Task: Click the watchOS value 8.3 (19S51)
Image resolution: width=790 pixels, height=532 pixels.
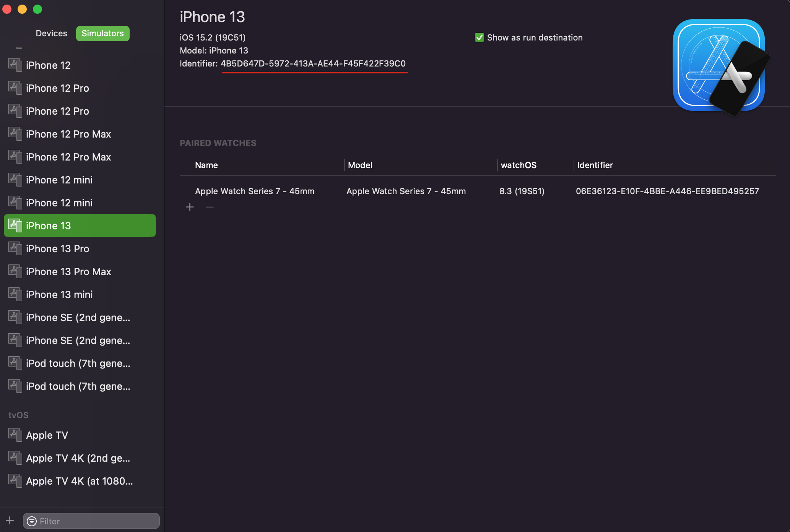Action: click(x=522, y=191)
